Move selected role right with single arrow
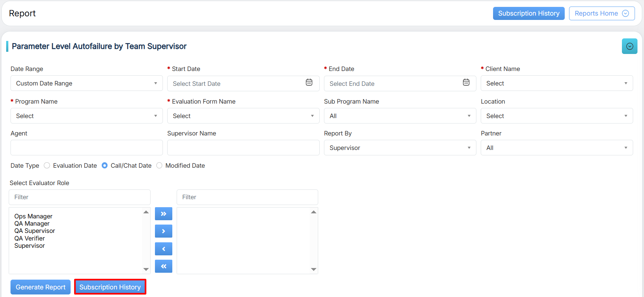This screenshot has height=297, width=644. pos(163,231)
